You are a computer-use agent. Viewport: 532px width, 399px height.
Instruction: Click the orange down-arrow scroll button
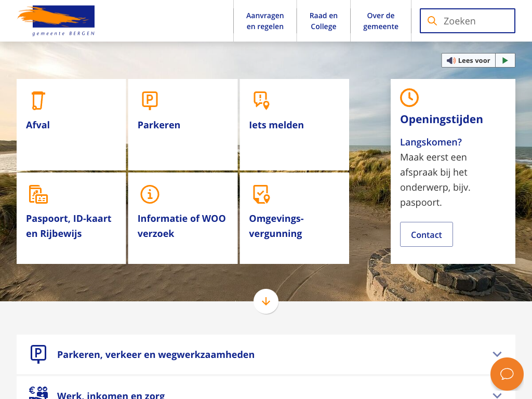[266, 301]
